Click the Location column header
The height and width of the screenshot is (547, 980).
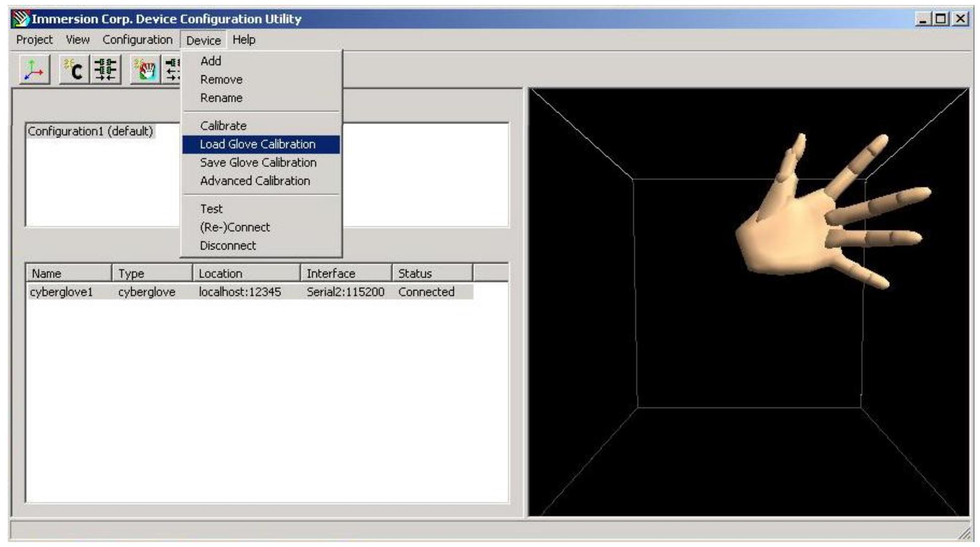pyautogui.click(x=247, y=273)
